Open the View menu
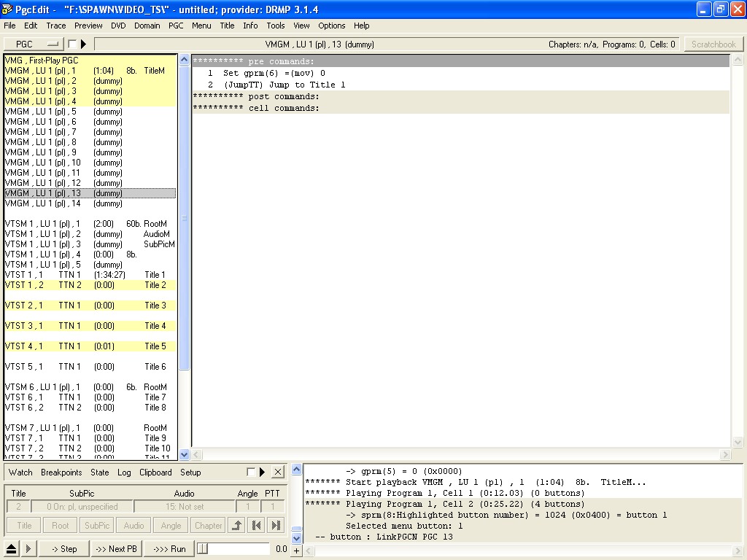The image size is (747, 560). click(x=301, y=26)
